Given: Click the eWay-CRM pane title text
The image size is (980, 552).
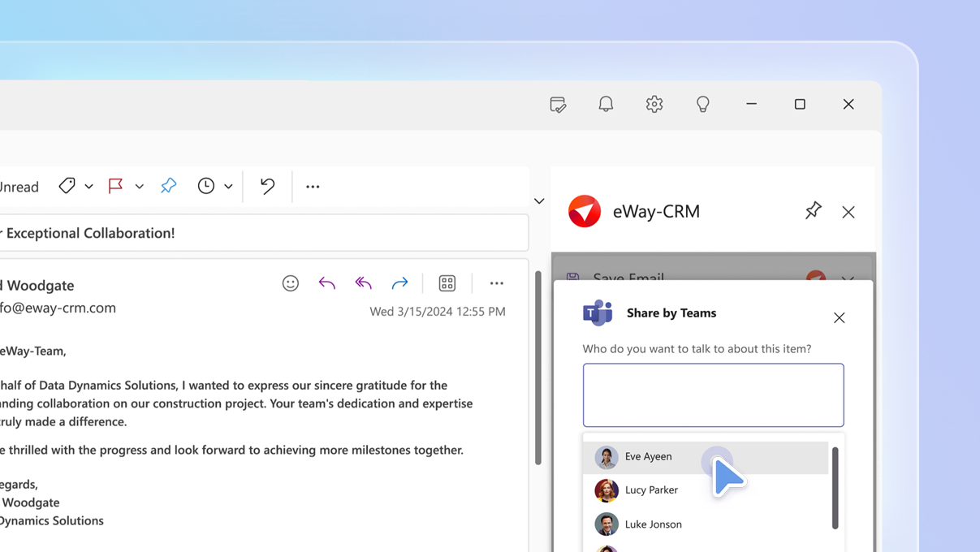Looking at the screenshot, I should point(656,211).
